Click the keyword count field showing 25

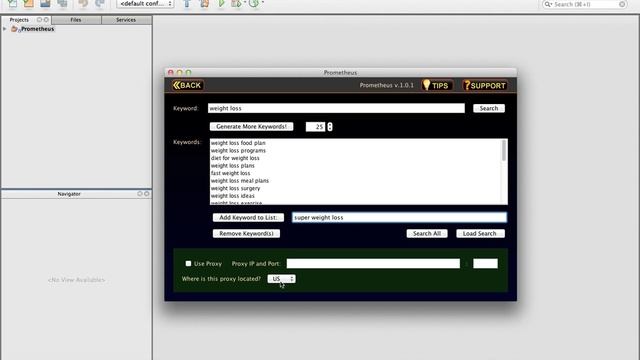[316, 127]
